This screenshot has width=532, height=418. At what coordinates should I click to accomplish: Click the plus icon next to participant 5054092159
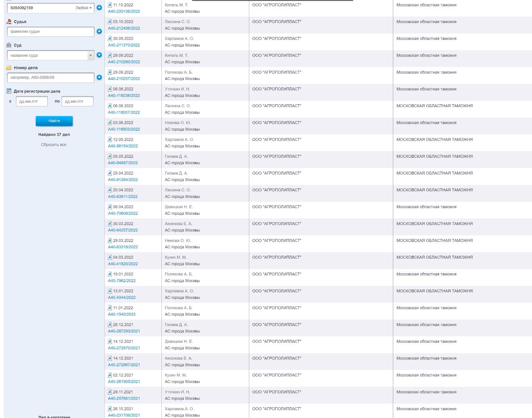click(x=99, y=7)
